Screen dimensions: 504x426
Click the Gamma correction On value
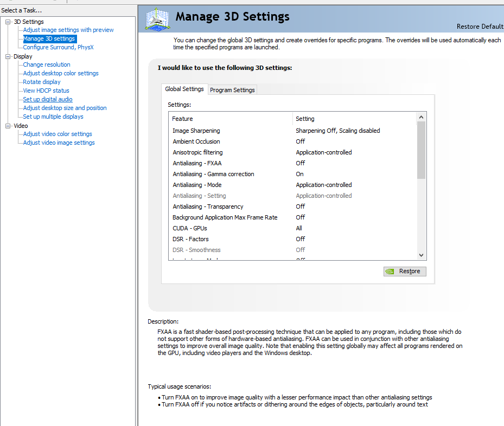(299, 175)
